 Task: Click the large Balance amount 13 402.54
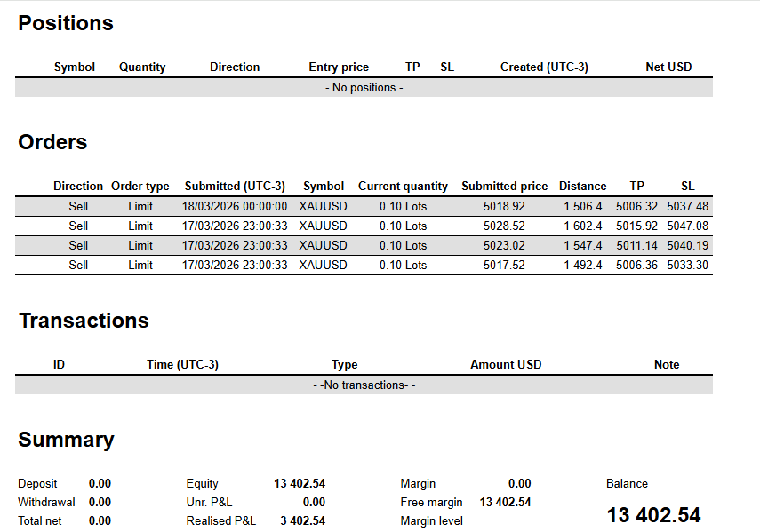[x=653, y=515]
